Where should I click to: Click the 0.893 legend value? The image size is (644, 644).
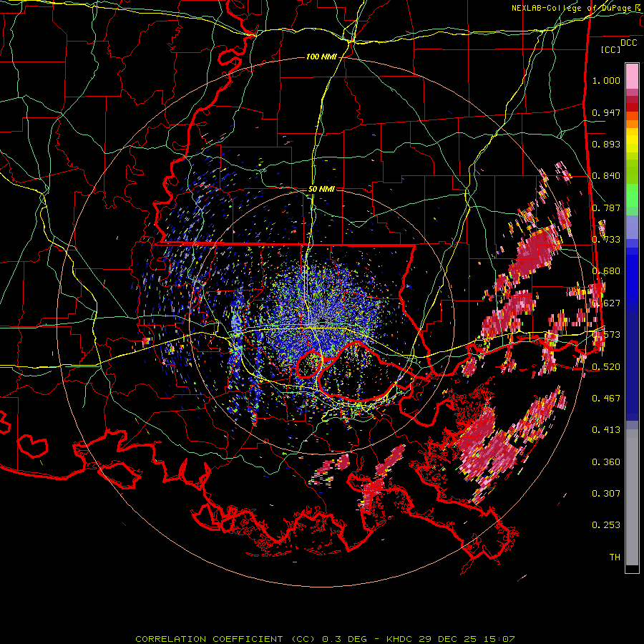606,144
